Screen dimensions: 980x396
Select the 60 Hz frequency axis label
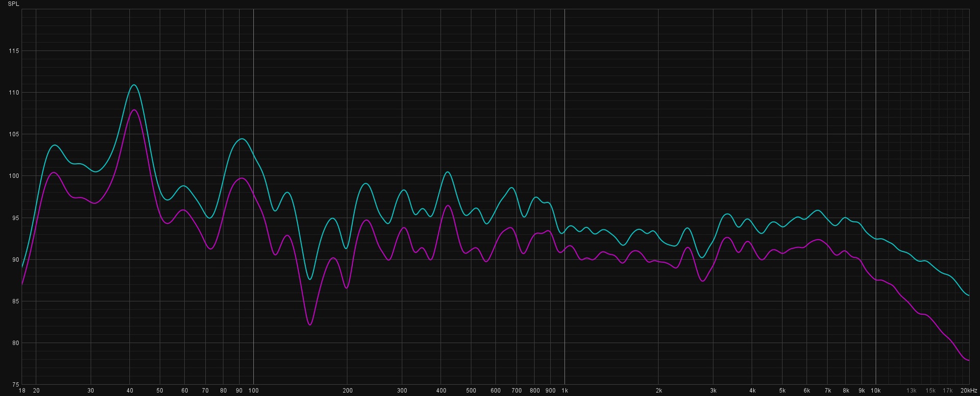coord(185,391)
